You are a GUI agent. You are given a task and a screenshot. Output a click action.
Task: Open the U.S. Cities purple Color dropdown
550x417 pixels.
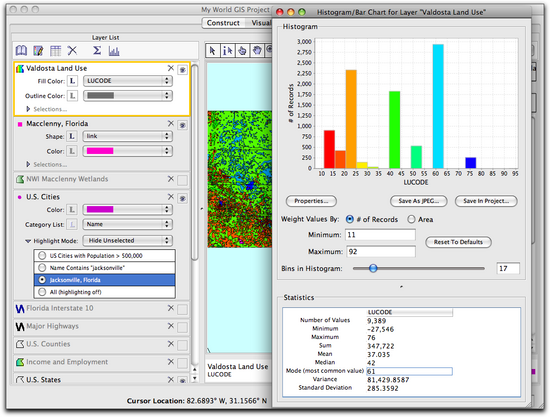[x=128, y=210]
